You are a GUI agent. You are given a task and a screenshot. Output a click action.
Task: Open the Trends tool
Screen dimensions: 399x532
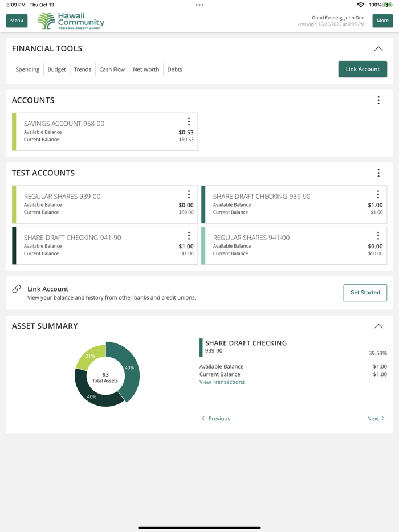pyautogui.click(x=83, y=69)
